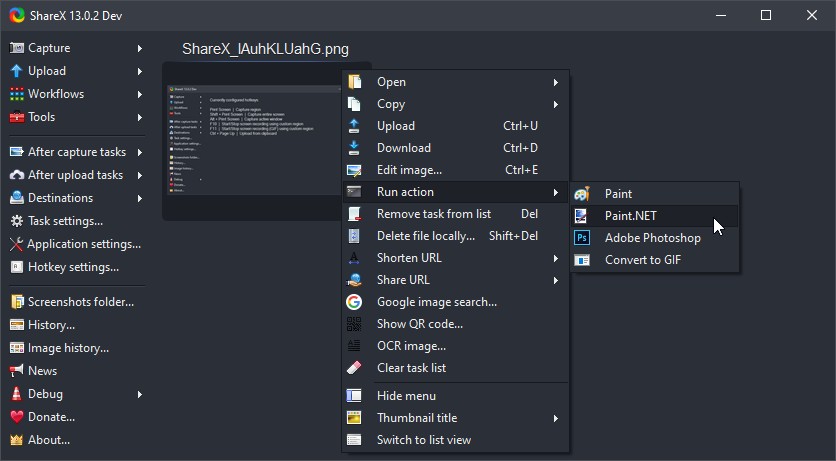Click the History icon in sidebar

pyautogui.click(x=17, y=325)
